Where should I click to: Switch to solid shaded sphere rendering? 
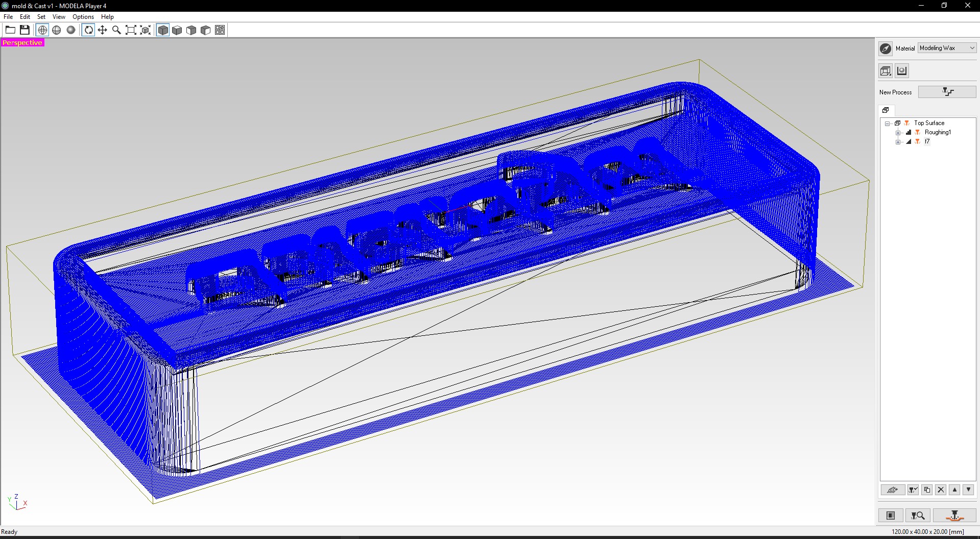71,30
